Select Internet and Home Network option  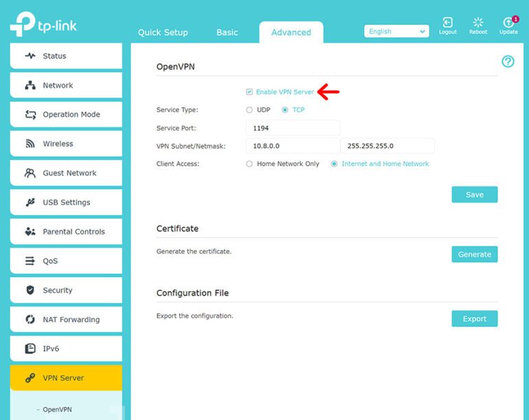pyautogui.click(x=335, y=164)
